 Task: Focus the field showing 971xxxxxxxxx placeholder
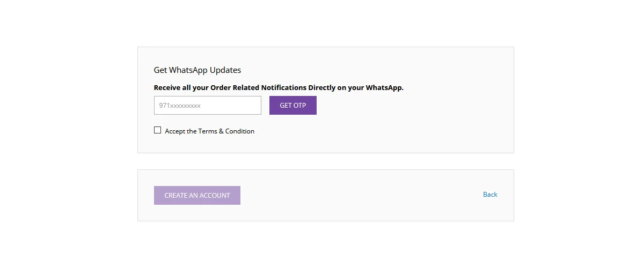[207, 106]
